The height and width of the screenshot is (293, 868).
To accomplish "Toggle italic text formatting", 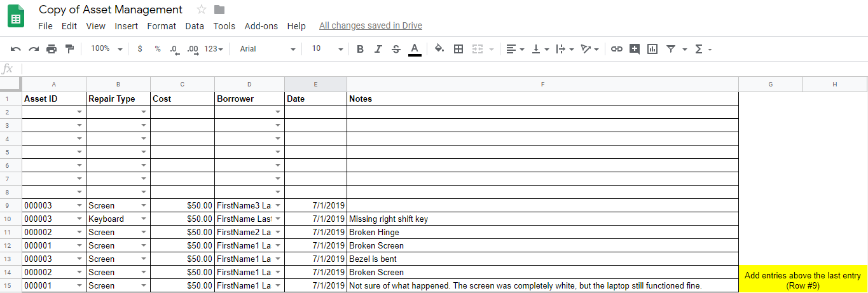I will click(x=378, y=49).
